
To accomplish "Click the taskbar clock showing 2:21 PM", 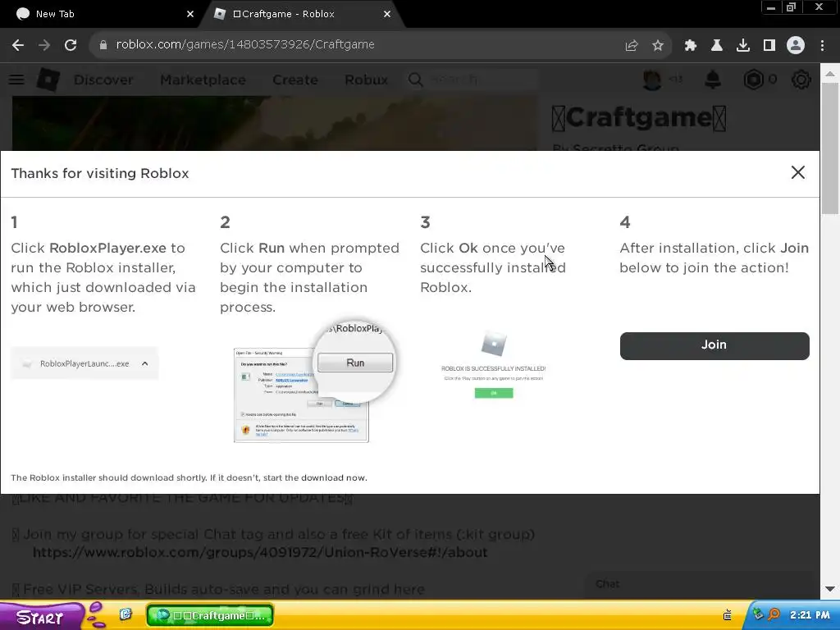I will point(810,615).
